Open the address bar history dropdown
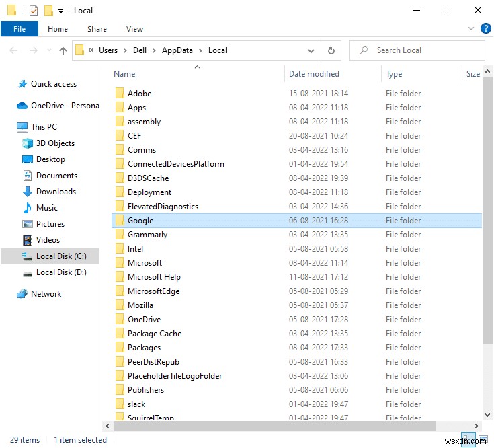Image resolution: width=494 pixels, height=448 pixels. 311,50
